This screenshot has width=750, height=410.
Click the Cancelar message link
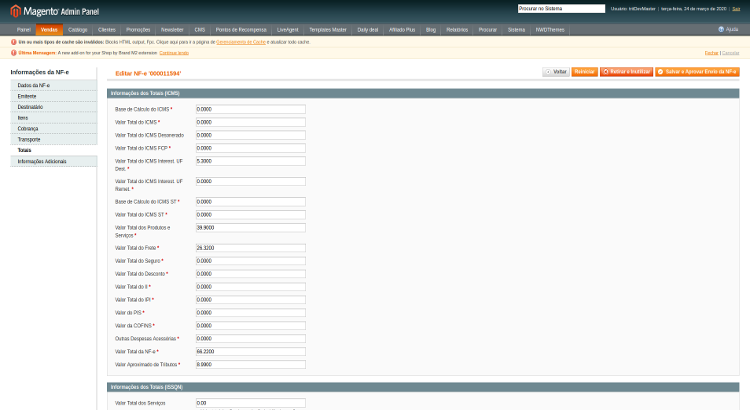pos(730,53)
